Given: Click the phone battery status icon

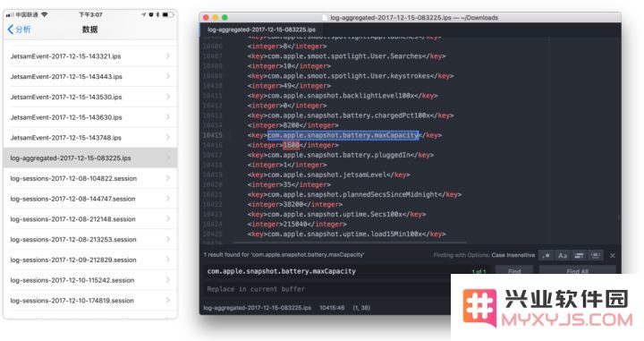Looking at the screenshot, I should click(167, 14).
